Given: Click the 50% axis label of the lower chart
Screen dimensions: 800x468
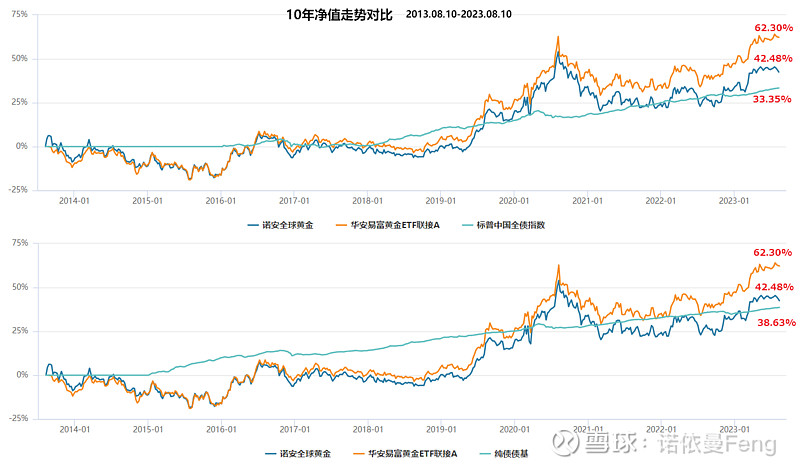Looking at the screenshot, I should tap(19, 287).
